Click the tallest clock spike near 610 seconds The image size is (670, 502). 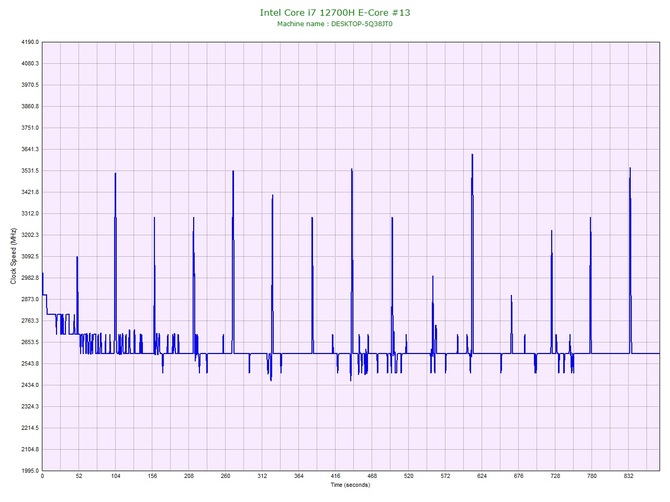pos(472,155)
